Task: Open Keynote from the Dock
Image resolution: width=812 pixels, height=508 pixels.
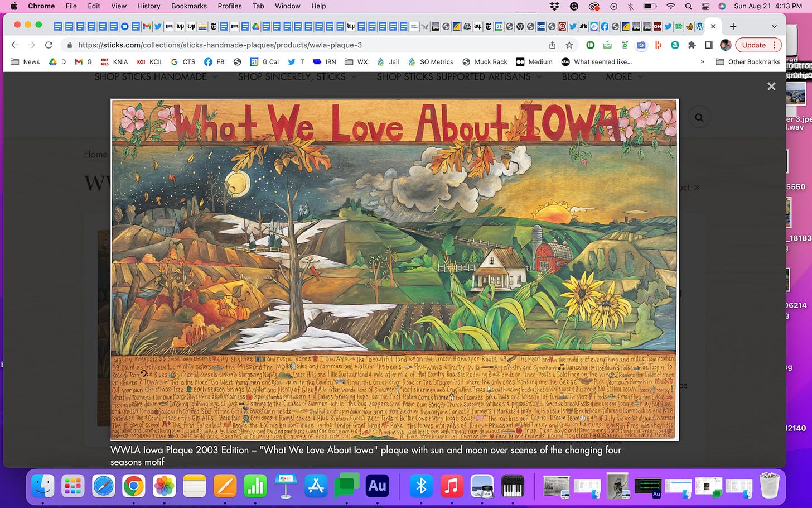Action: [x=286, y=486]
